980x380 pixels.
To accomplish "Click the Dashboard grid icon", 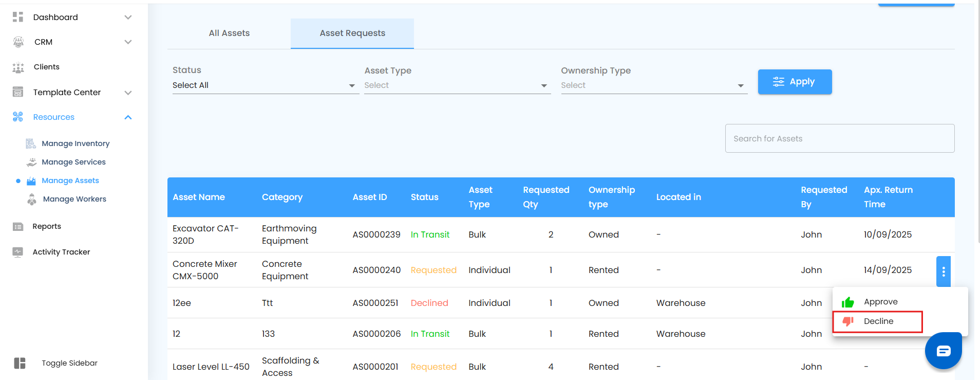I will point(18,17).
